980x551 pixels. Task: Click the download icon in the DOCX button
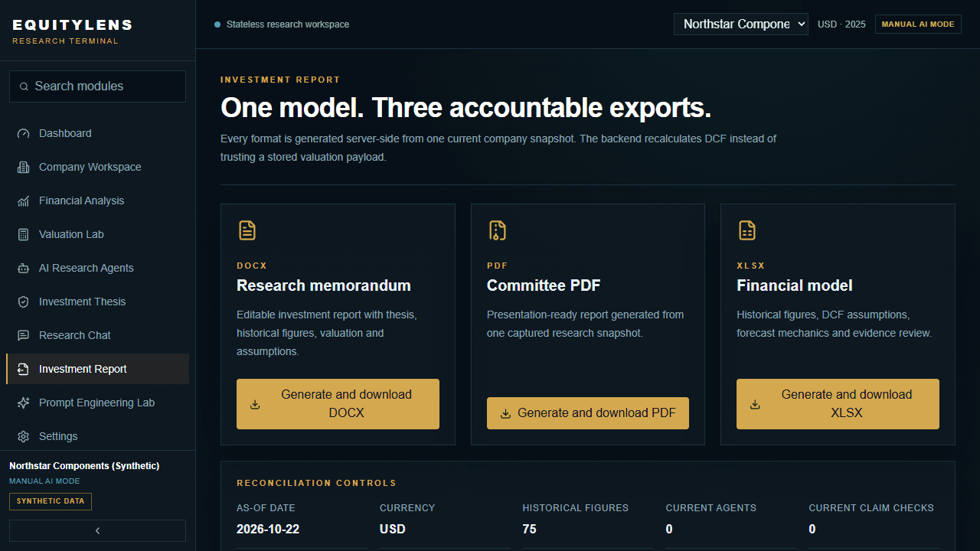[256, 404]
